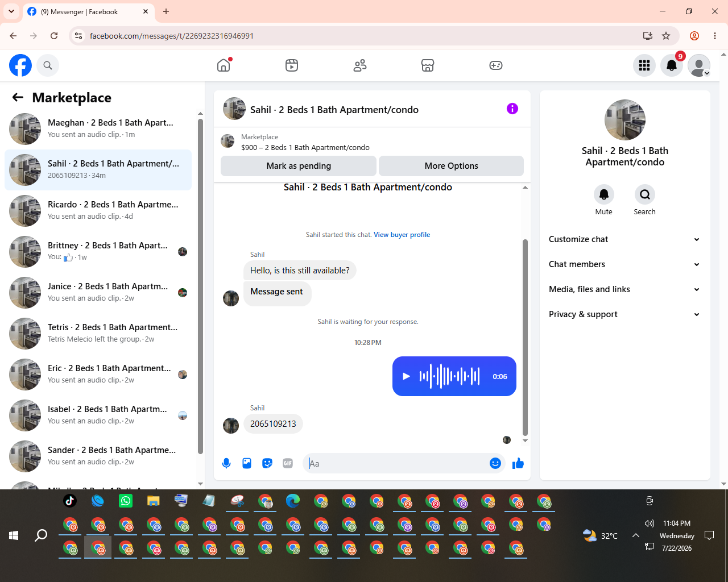Image resolution: width=728 pixels, height=582 pixels.
Task: Reload the page in Chrome
Action: tap(54, 36)
